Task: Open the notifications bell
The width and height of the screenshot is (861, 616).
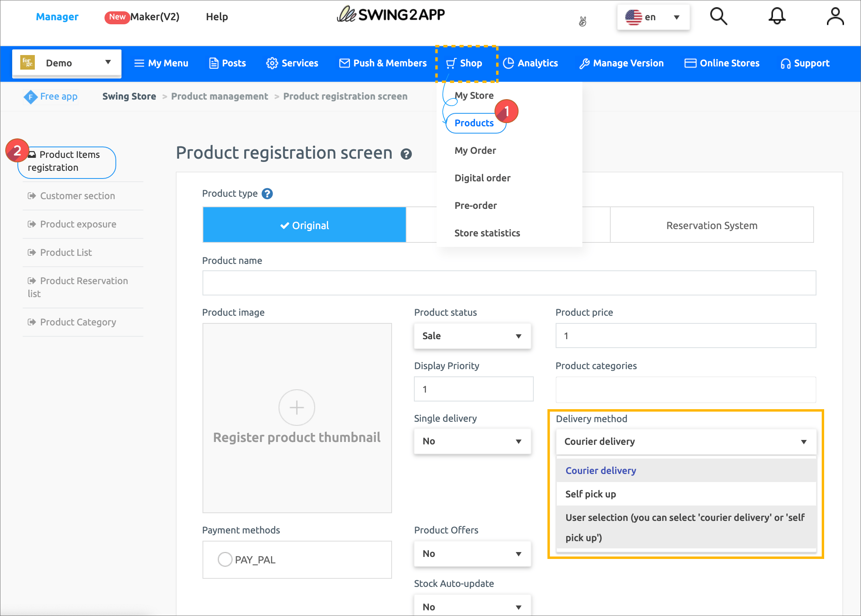Action: tap(777, 17)
